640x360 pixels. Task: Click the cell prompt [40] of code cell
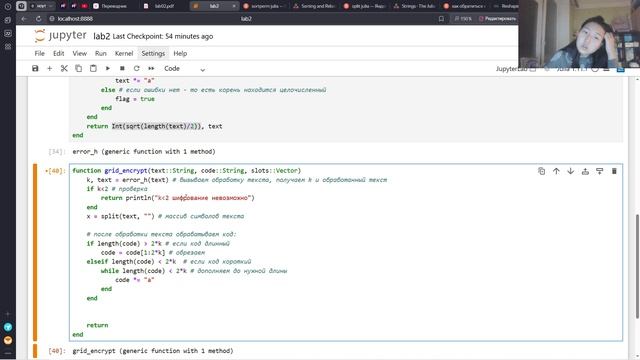pyautogui.click(x=55, y=171)
